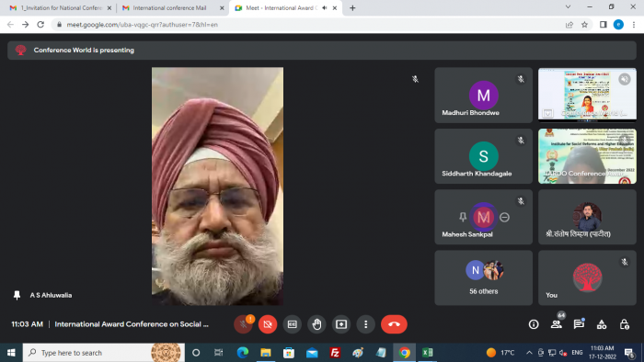Open the Activities panel icon
The image size is (644, 362).
click(x=602, y=324)
